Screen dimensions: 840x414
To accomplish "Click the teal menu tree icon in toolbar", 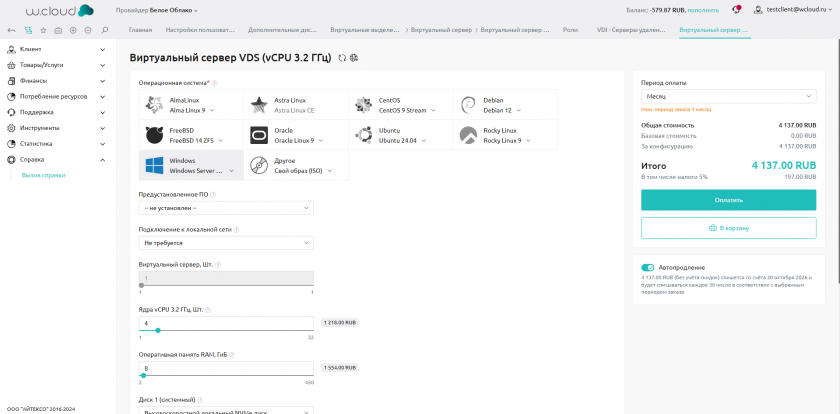I will pos(28,30).
